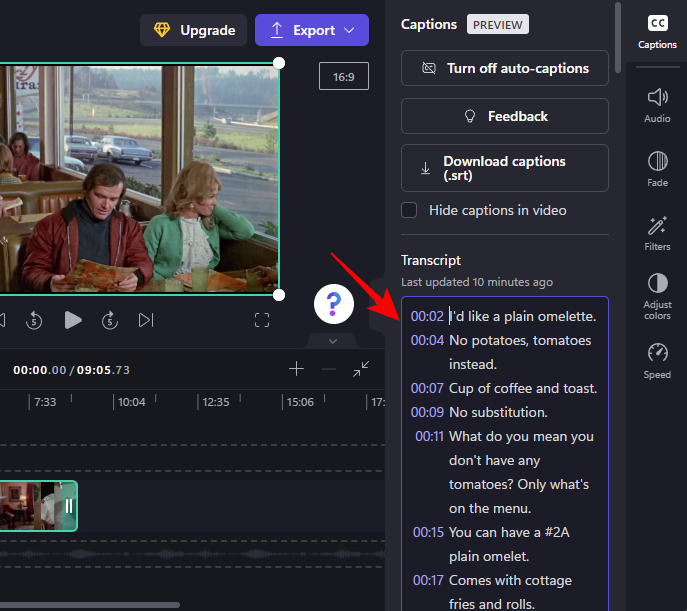Enable Hide captions in video checkbox
This screenshot has height=611, width=687.
(x=409, y=210)
